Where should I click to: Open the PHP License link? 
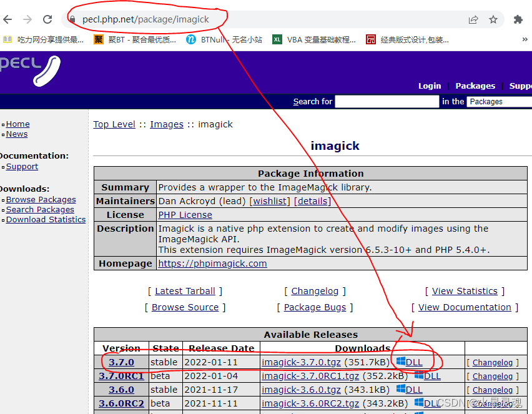185,215
